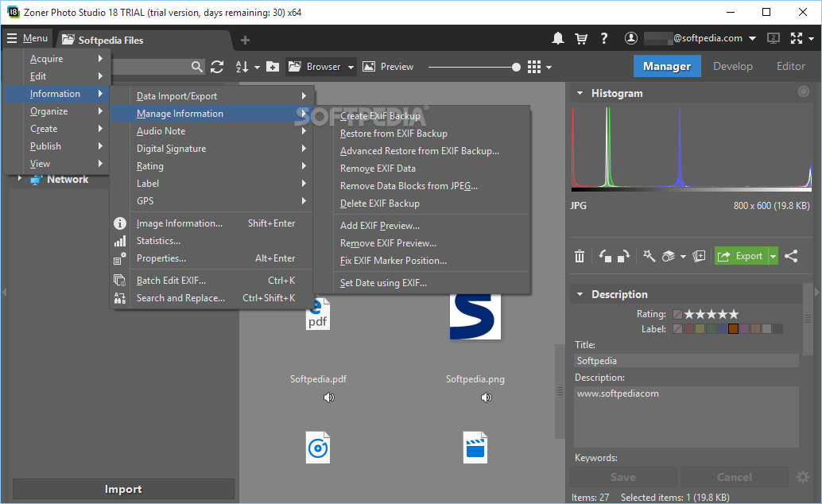Click the Softpedia.pdf file thumbnail
This screenshot has height=504, width=822.
tap(318, 314)
